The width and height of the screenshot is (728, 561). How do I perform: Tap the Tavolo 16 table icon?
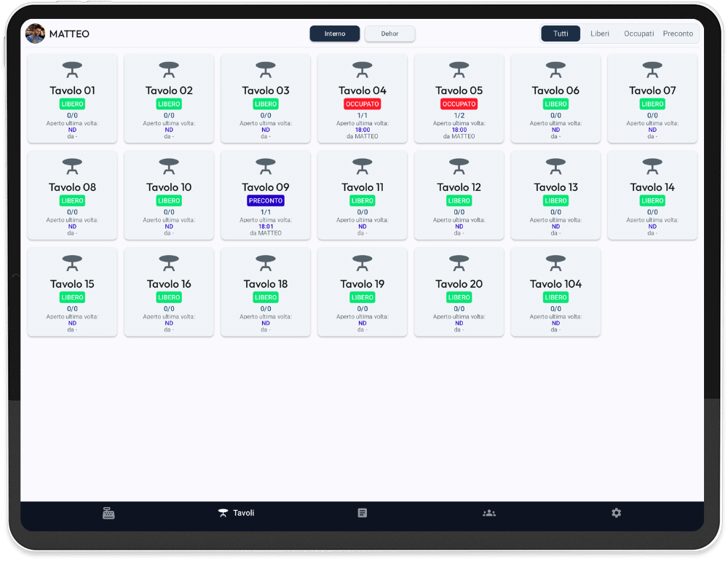(x=169, y=263)
